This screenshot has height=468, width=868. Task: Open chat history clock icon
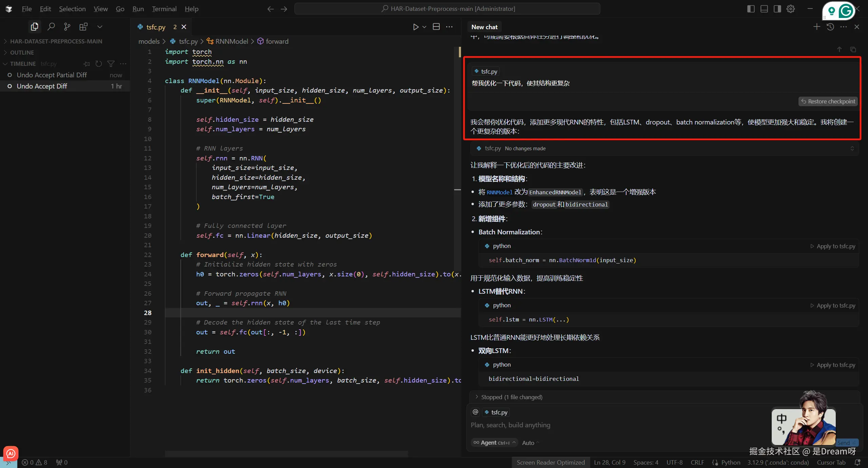coord(830,27)
